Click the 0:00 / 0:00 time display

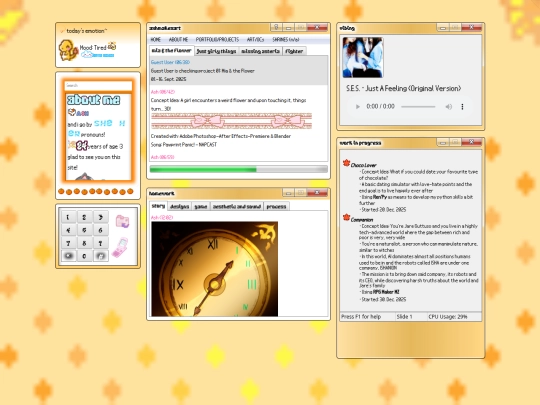click(x=381, y=106)
